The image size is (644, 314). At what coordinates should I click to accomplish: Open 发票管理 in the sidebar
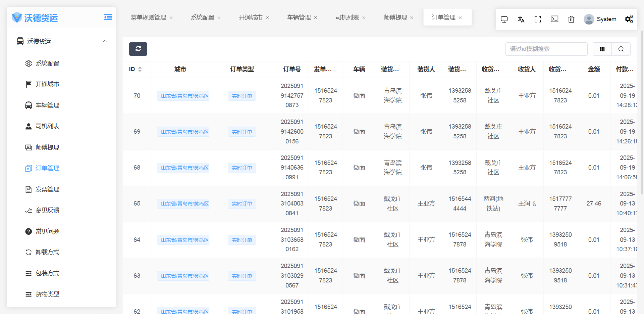coord(47,189)
